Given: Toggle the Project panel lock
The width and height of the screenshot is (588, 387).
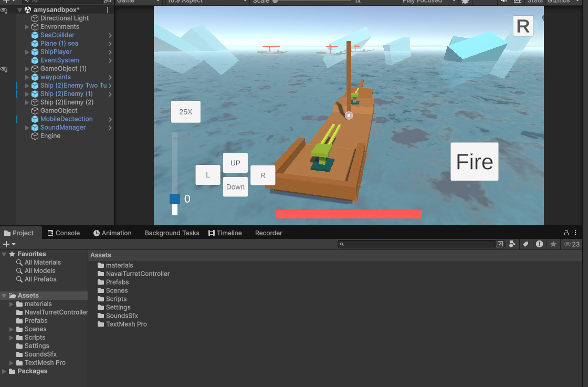Looking at the screenshot, I should tap(566, 233).
